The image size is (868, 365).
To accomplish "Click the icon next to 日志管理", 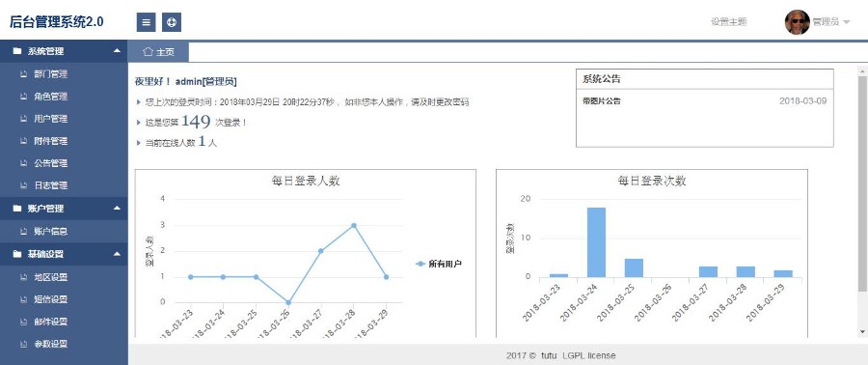I will (23, 185).
